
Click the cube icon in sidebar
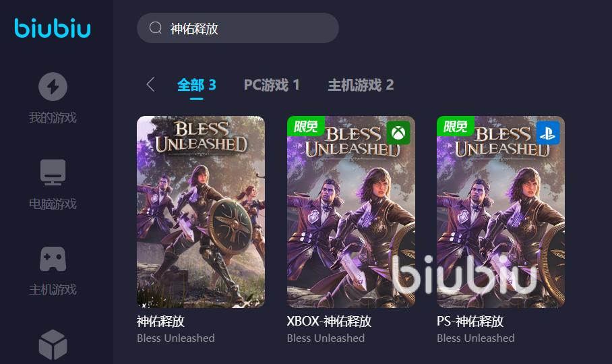pos(53,344)
